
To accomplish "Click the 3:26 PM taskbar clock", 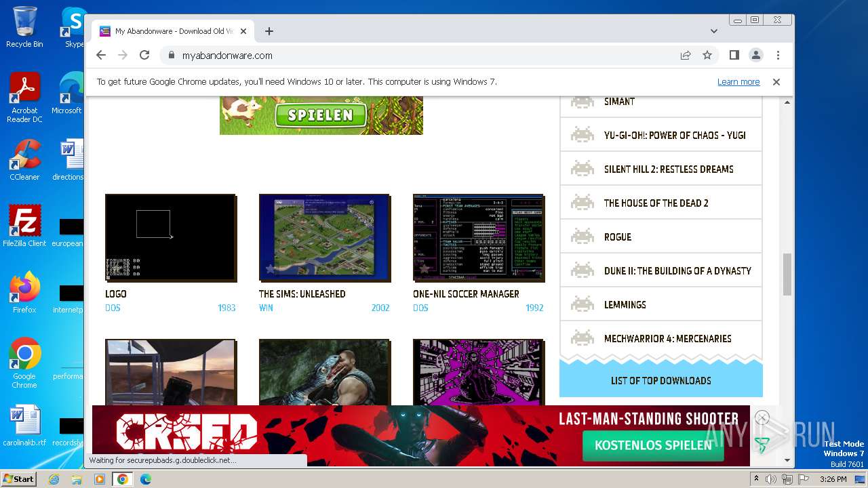I will click(x=833, y=479).
